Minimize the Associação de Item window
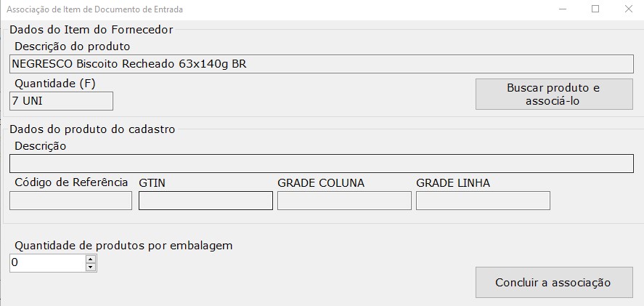644x306 pixels. click(563, 9)
